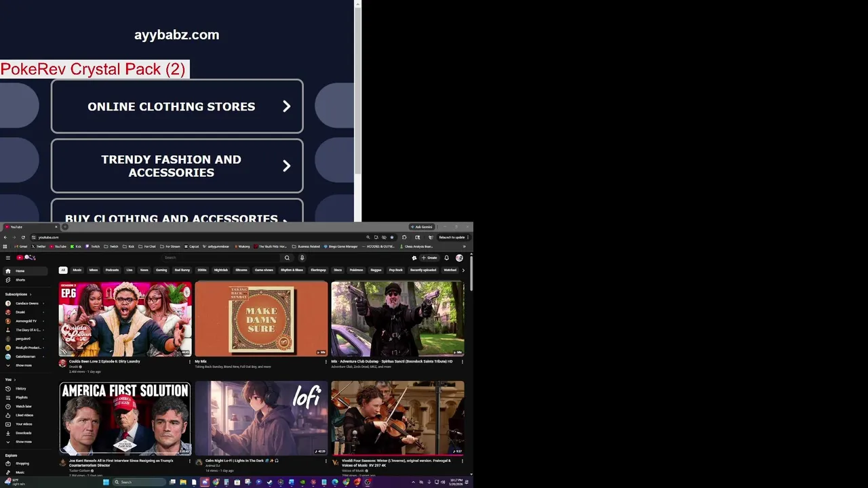
Task: Open Downloads in YouTube sidebar
Action: tap(24, 432)
